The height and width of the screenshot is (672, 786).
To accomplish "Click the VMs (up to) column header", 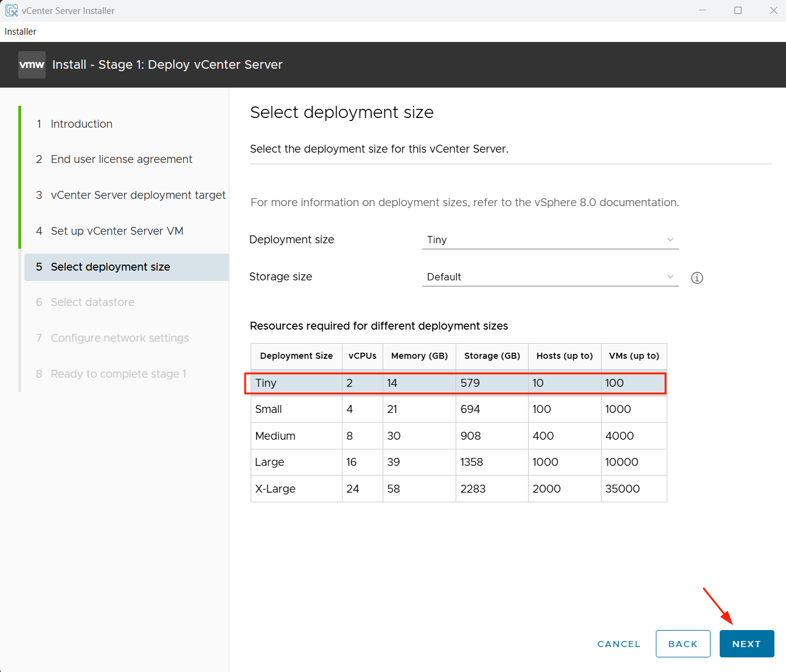I will tap(634, 356).
